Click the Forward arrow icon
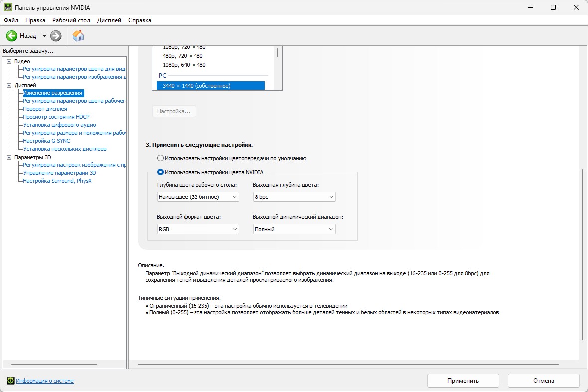The image size is (588, 392). click(x=56, y=36)
